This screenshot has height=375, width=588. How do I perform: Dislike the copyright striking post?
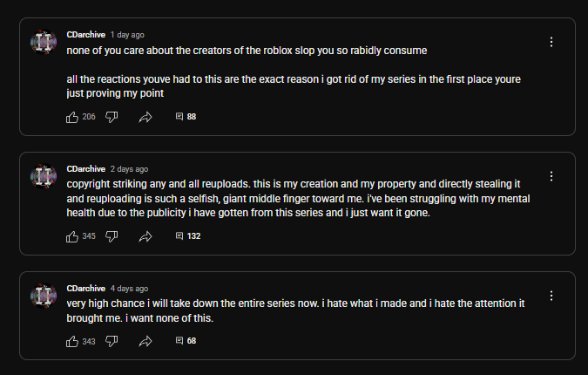pos(112,236)
